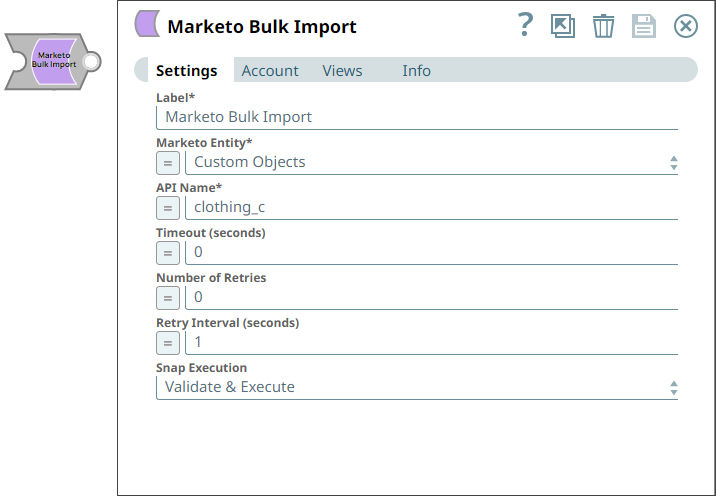The width and height of the screenshot is (716, 496).
Task: Toggle expression for Marketo Entity
Action: click(168, 163)
